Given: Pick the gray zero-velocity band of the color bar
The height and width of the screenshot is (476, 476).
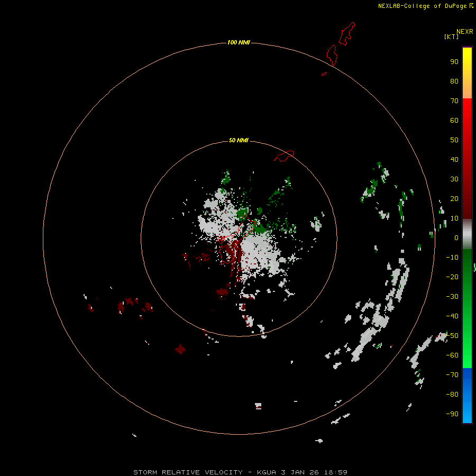Looking at the screenshot, I should tap(467, 234).
